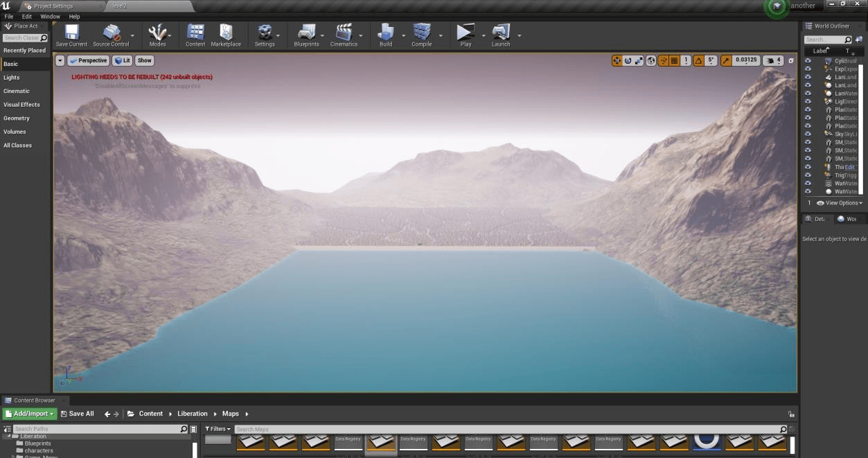Image resolution: width=868 pixels, height=458 pixels.
Task: Toggle rotation snapping in the viewport
Action: click(x=698, y=60)
